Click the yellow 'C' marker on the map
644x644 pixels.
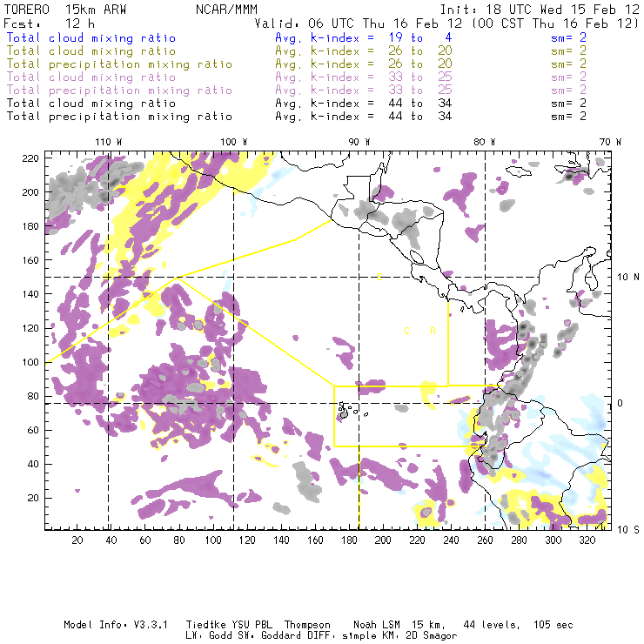tap(406, 331)
